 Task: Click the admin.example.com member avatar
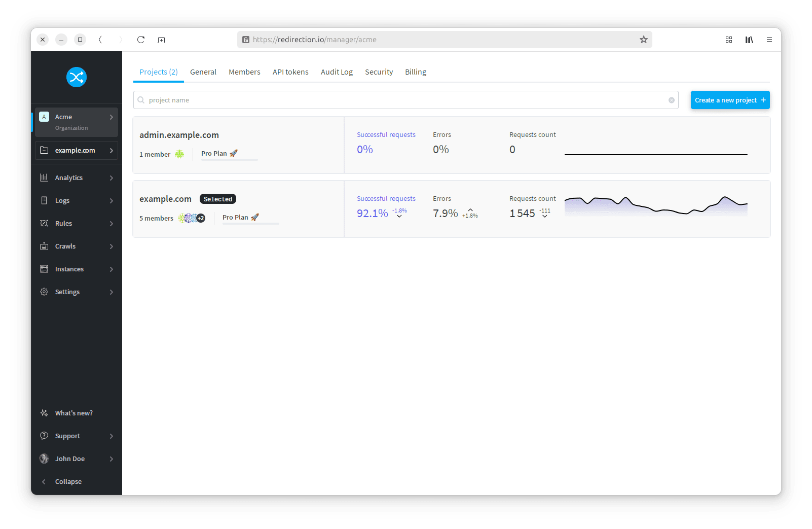coord(179,154)
